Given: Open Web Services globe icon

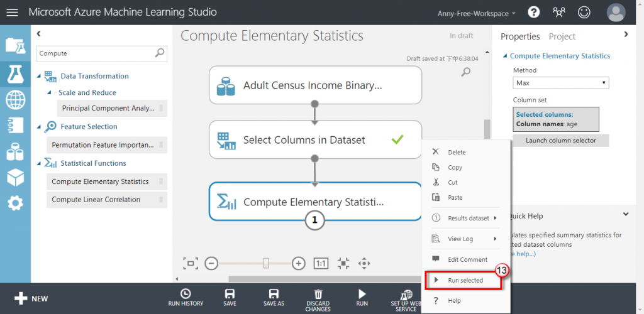Looking at the screenshot, I should click(15, 100).
